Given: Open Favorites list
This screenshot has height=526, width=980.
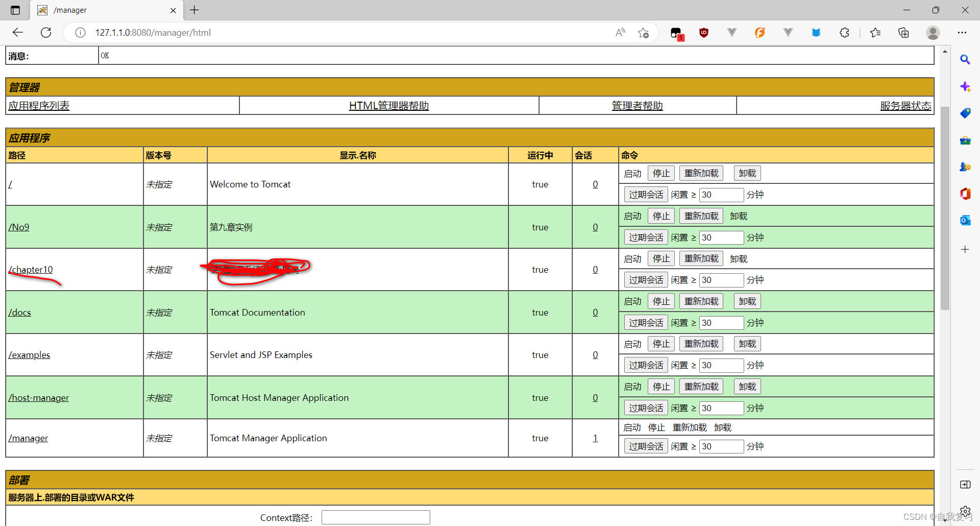Looking at the screenshot, I should tap(875, 33).
